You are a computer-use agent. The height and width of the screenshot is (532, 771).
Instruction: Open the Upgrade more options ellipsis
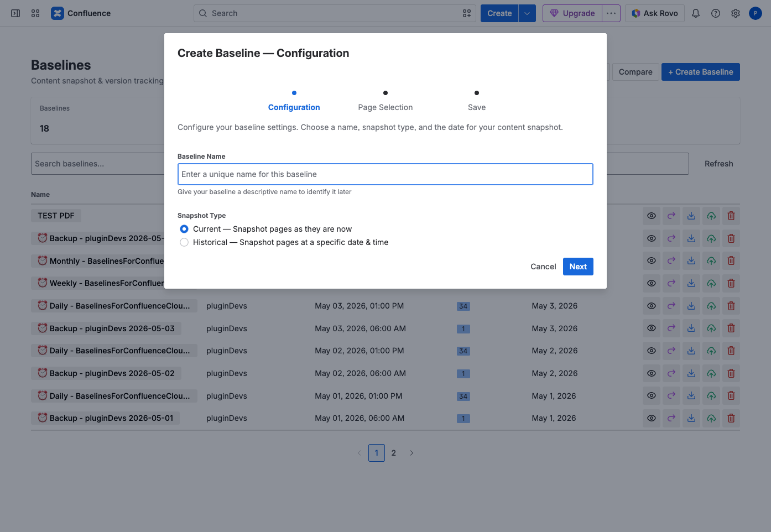(611, 13)
